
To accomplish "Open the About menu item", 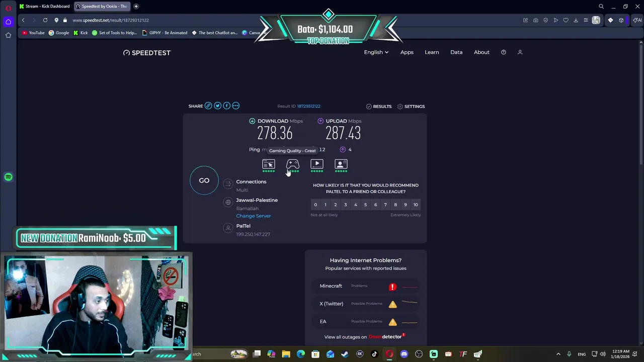I will coord(481,52).
